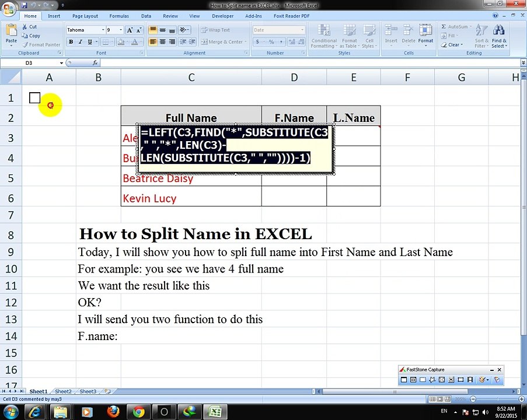527x420 pixels.
Task: Click the Font Color button
Action: point(134,41)
